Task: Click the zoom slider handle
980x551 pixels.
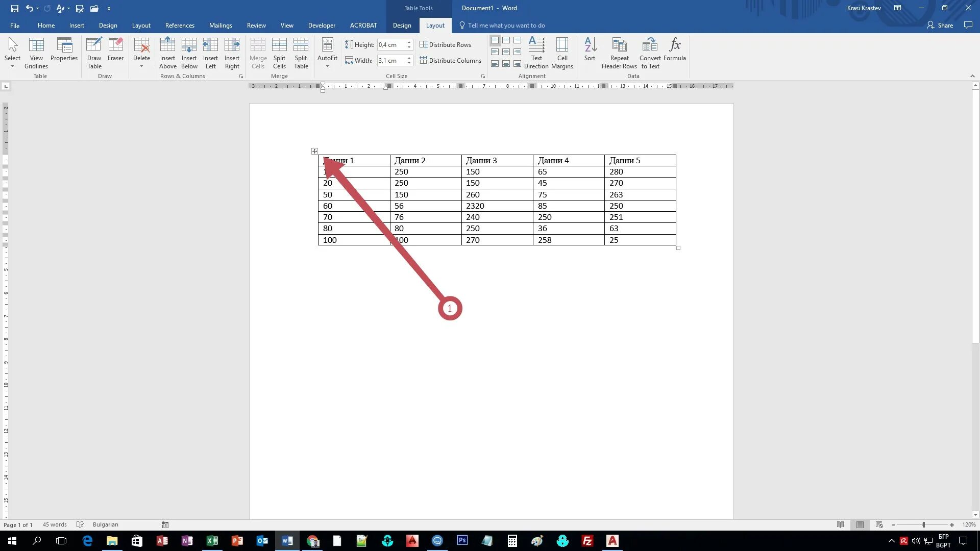Action: pos(923,524)
